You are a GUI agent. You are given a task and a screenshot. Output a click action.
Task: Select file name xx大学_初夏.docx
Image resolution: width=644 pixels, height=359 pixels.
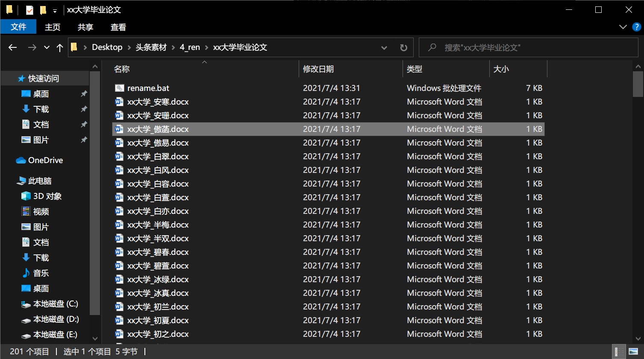coord(158,320)
